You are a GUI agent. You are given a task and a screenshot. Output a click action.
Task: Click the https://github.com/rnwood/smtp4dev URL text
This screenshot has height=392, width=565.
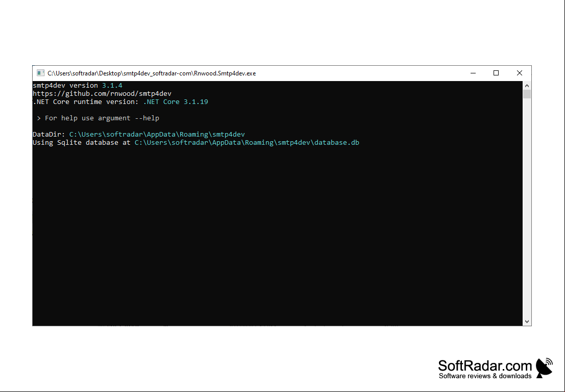[x=102, y=94]
